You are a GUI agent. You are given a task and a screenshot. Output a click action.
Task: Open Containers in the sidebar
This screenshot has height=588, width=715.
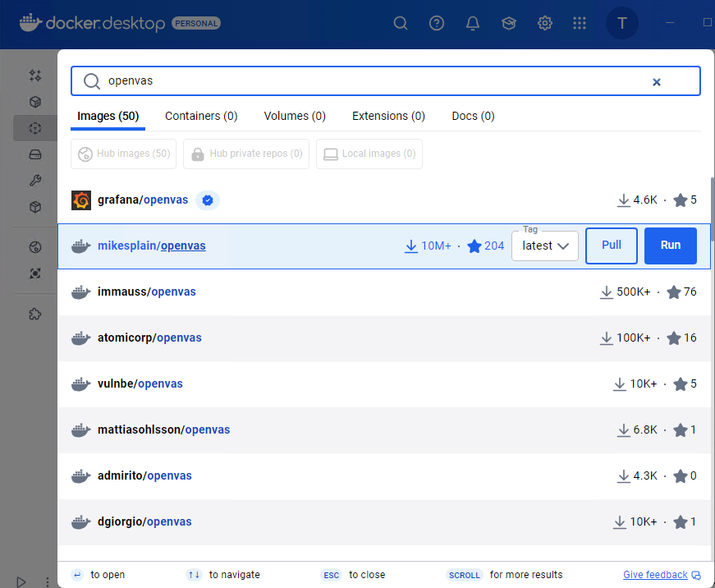click(35, 102)
